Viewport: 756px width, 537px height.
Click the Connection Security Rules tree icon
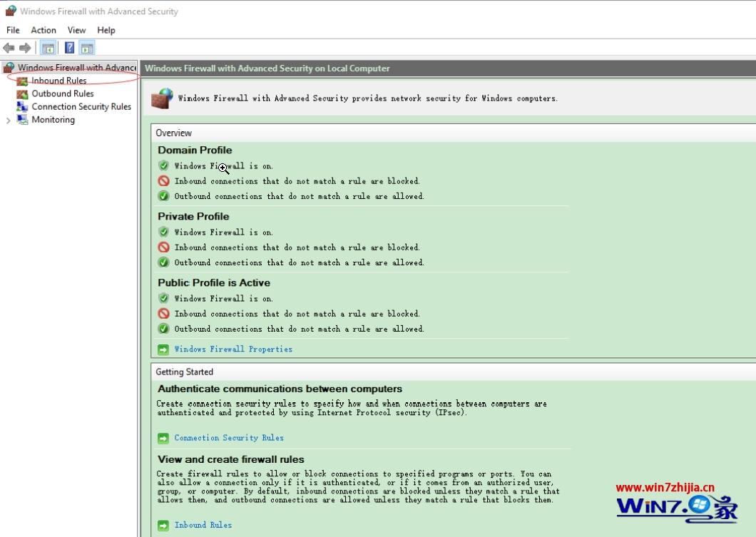click(22, 106)
